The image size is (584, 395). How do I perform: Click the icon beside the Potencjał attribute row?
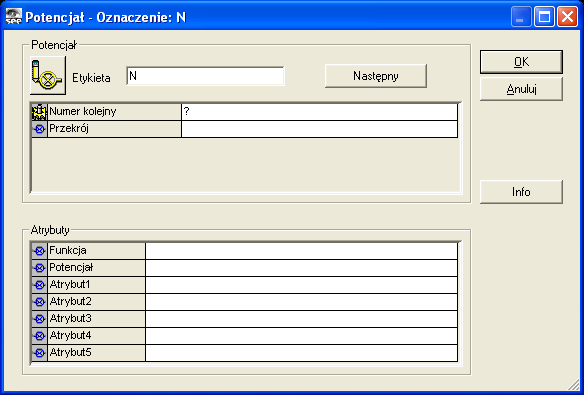tap(39, 268)
